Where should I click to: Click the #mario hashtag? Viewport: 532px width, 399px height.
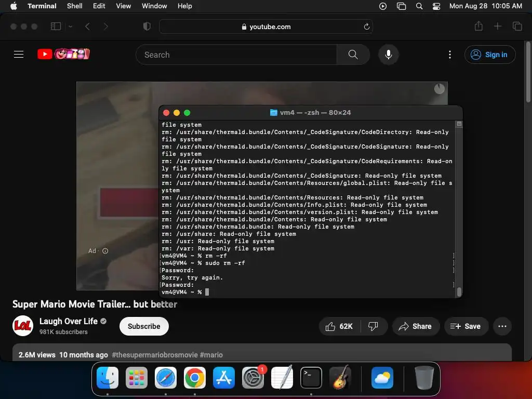tap(211, 355)
